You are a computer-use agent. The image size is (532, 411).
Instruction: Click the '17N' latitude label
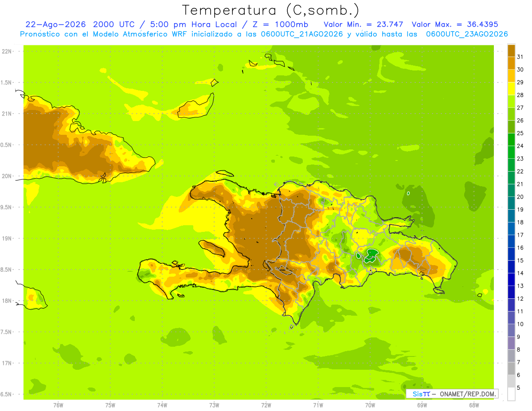point(7,363)
